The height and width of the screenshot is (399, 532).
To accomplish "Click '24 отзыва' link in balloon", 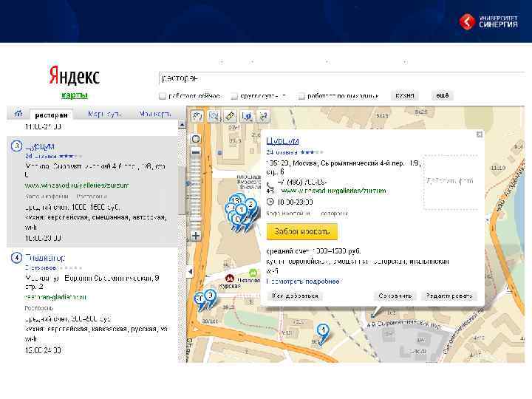I will tap(282, 152).
